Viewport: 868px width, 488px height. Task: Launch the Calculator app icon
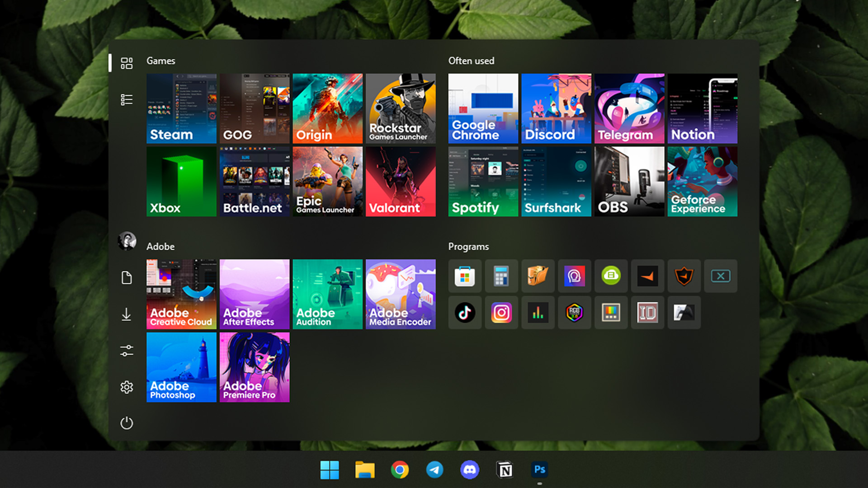[501, 276]
